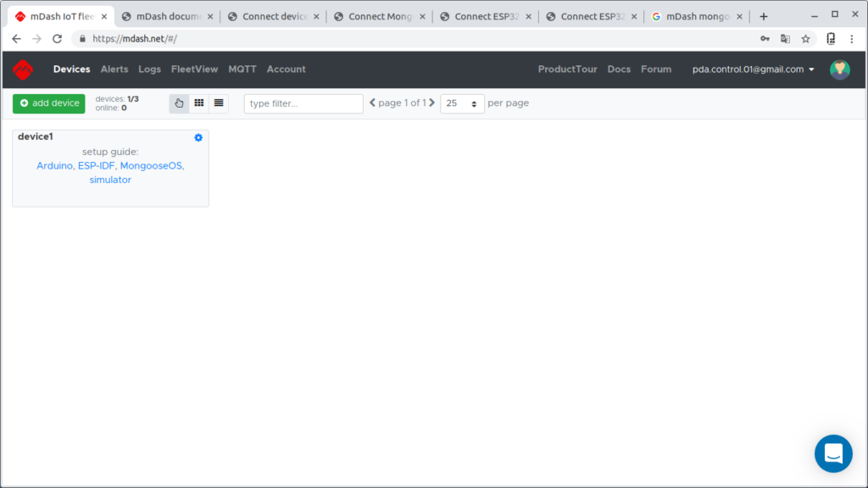The width and height of the screenshot is (868, 488).
Task: Switch to the first Connect ESP32 tab
Action: pyautogui.click(x=486, y=17)
